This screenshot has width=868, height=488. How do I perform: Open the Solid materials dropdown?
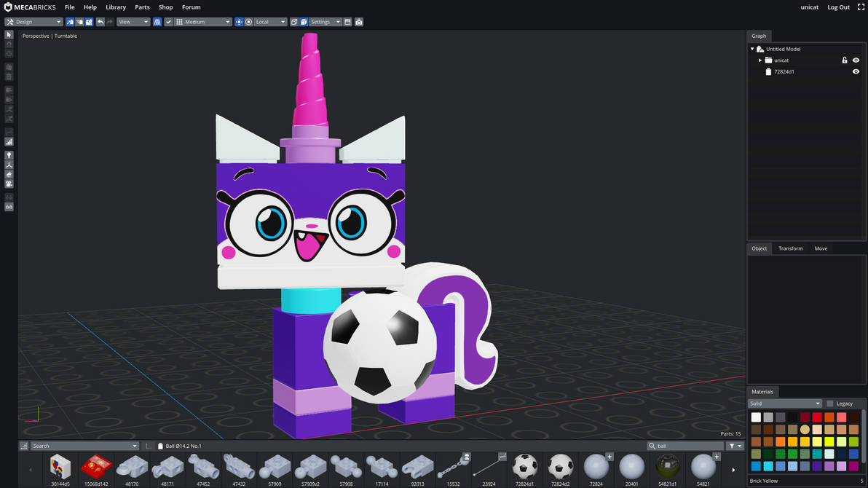tap(784, 403)
